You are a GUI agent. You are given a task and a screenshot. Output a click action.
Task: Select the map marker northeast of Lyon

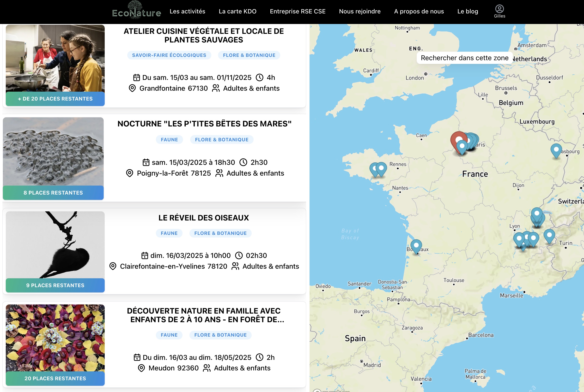tap(537, 214)
